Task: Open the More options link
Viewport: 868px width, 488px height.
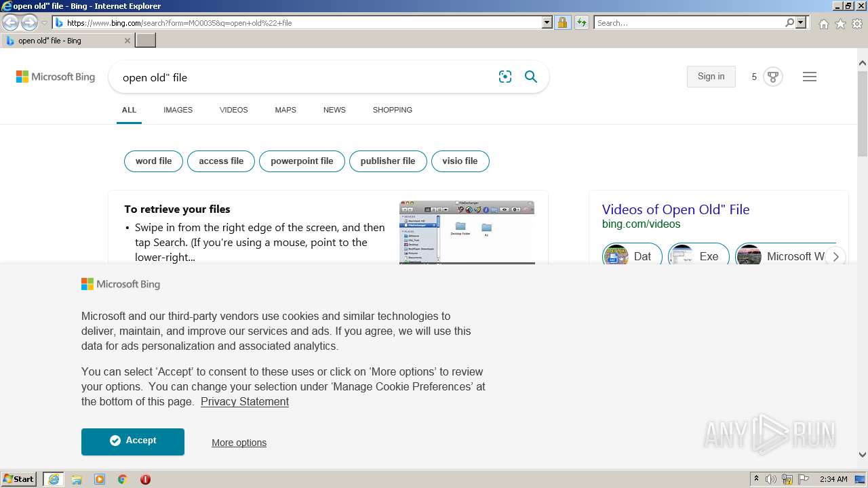Action: point(239,443)
